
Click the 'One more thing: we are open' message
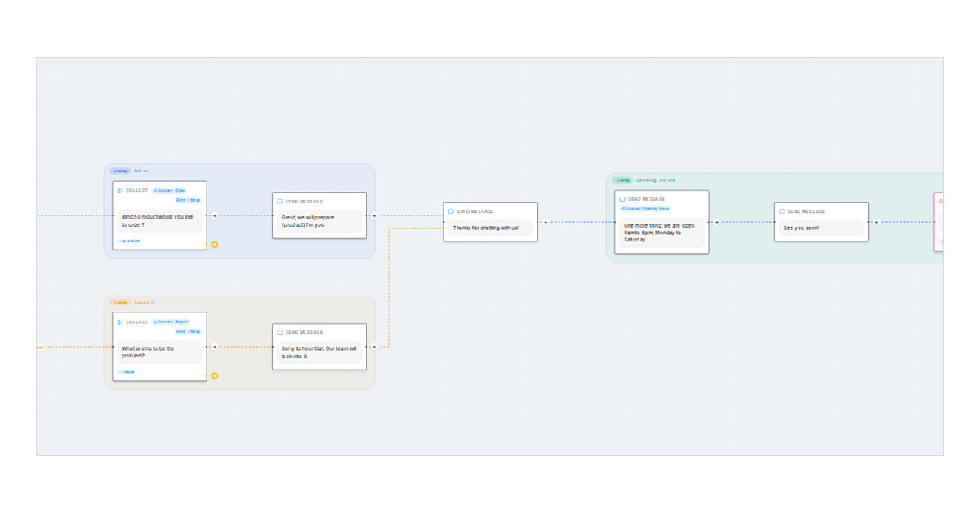pos(661,232)
